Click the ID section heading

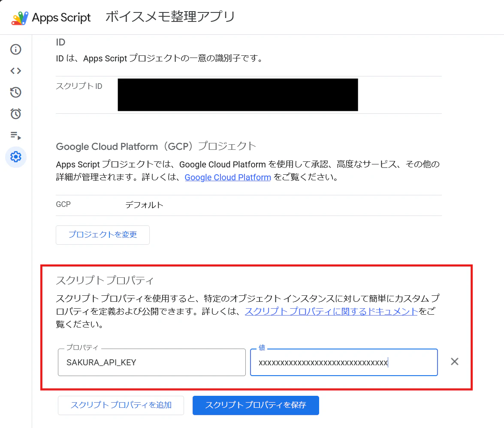[60, 42]
